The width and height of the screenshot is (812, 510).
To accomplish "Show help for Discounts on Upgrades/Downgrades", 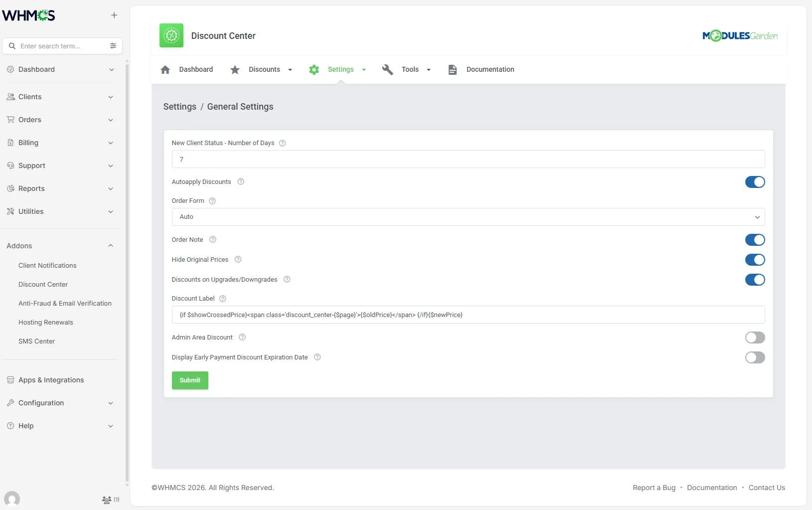I will coord(287,280).
